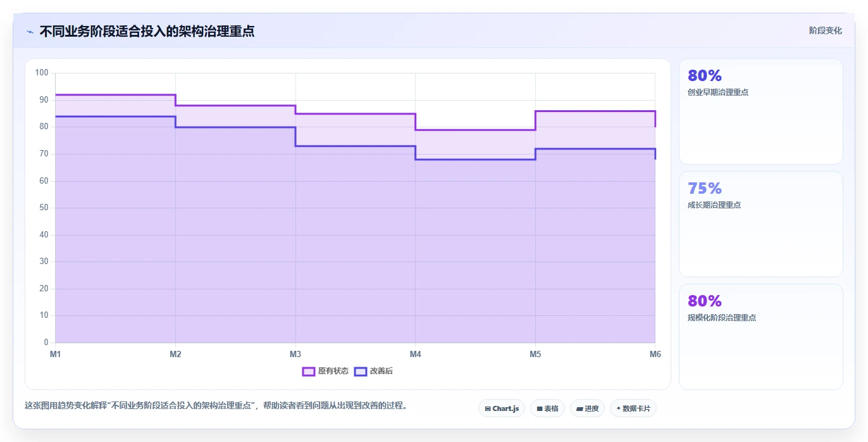Screen dimensions: 868x442
Task: Click the M6 x-axis label
Action: pos(655,354)
